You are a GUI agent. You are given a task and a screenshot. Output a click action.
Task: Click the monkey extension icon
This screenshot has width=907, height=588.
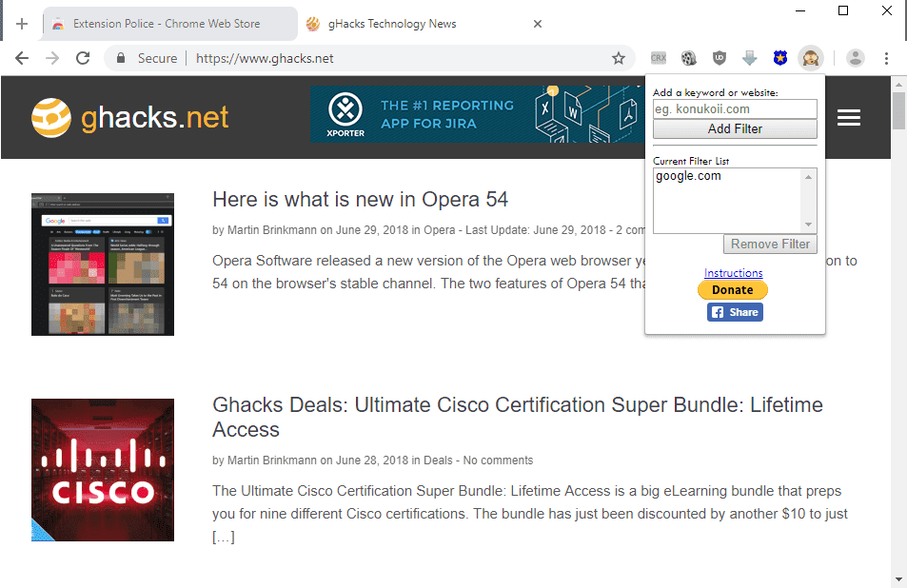click(811, 58)
